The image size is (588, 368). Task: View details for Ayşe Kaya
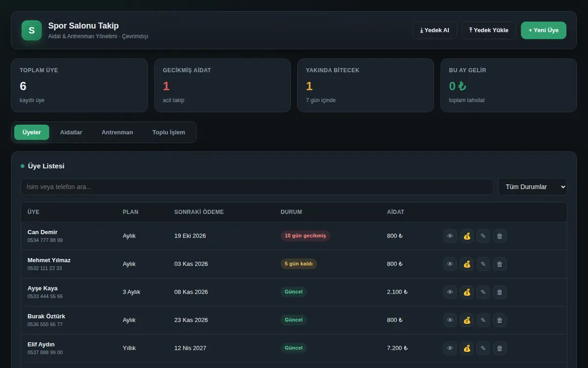coord(450,292)
